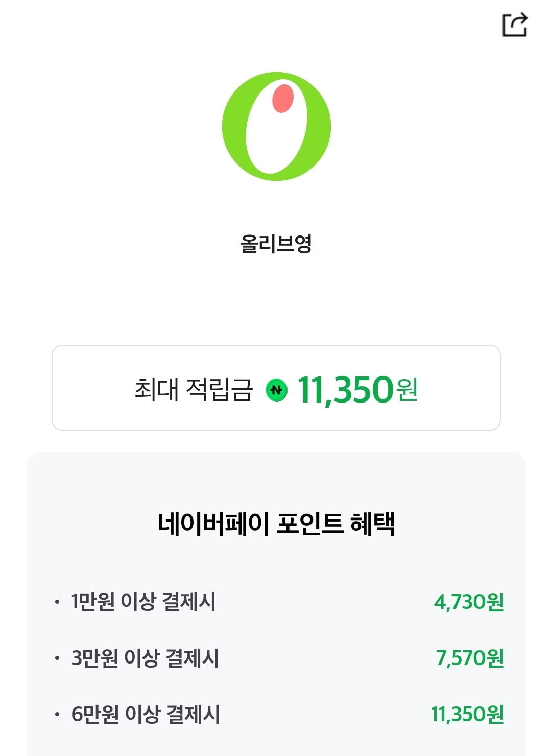
Task: Select the 6만원 이상 결제시 row label
Action: (146, 714)
